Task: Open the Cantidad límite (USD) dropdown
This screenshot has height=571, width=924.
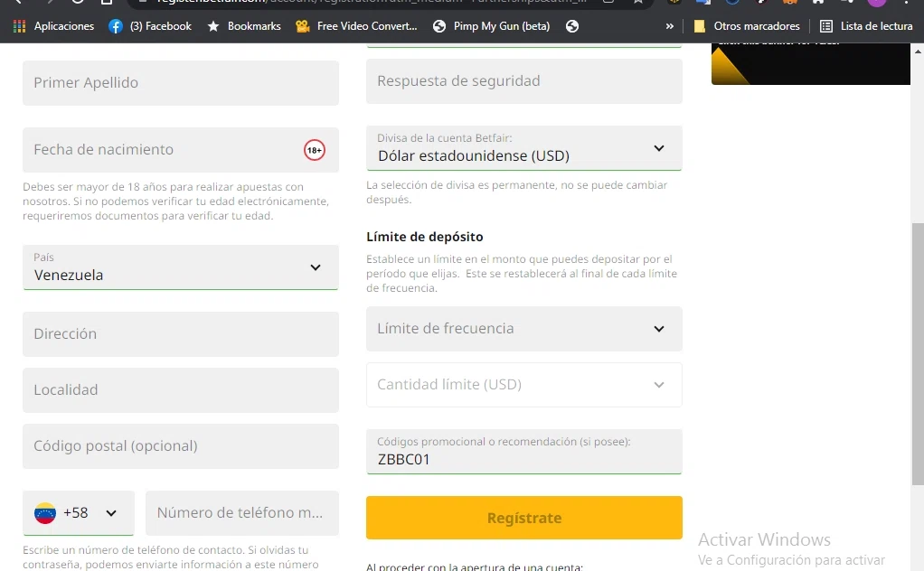Action: (524, 385)
